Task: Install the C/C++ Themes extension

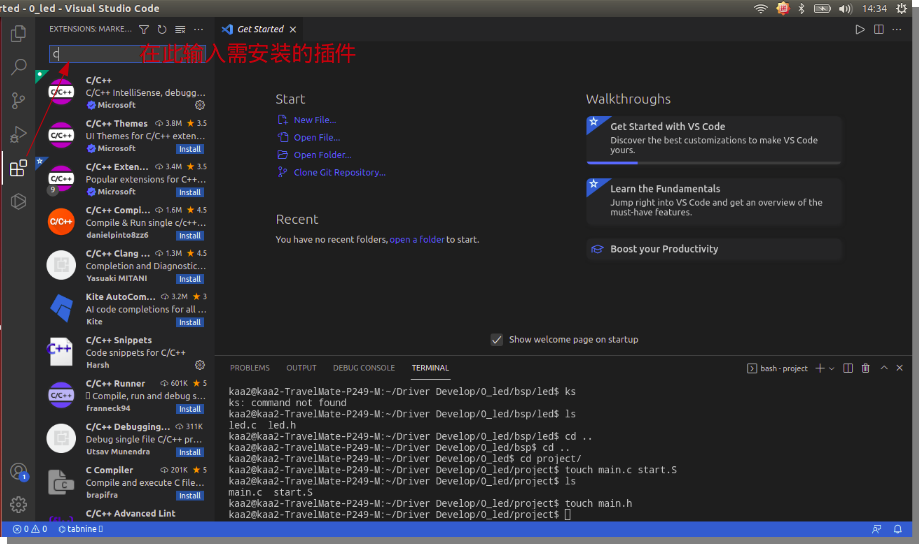Action: pos(190,149)
